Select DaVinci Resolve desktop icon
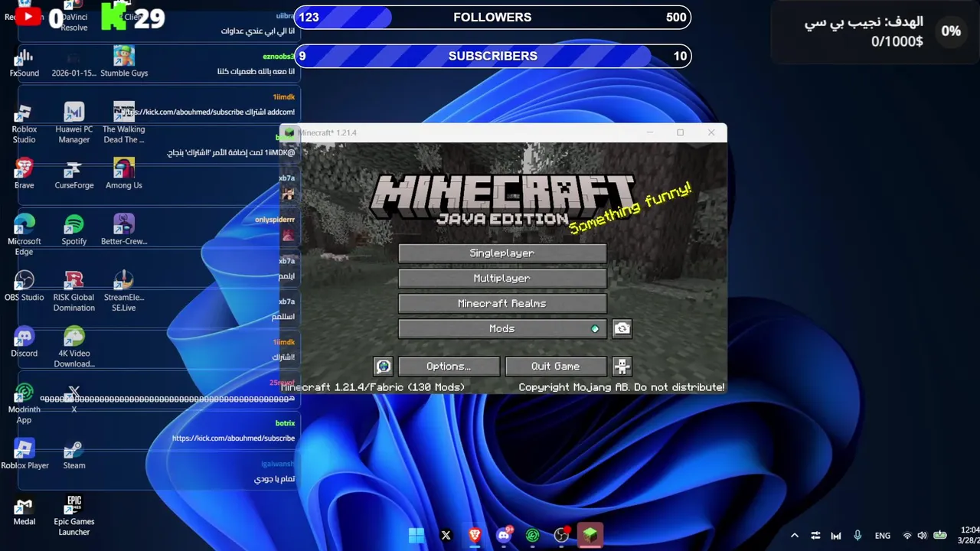980x551 pixels. click(74, 17)
